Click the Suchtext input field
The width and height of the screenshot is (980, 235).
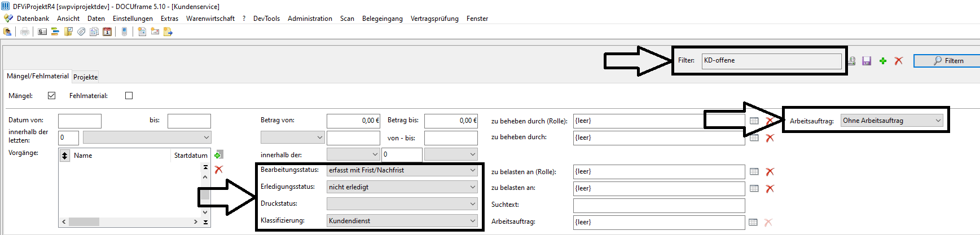pyautogui.click(x=659, y=205)
